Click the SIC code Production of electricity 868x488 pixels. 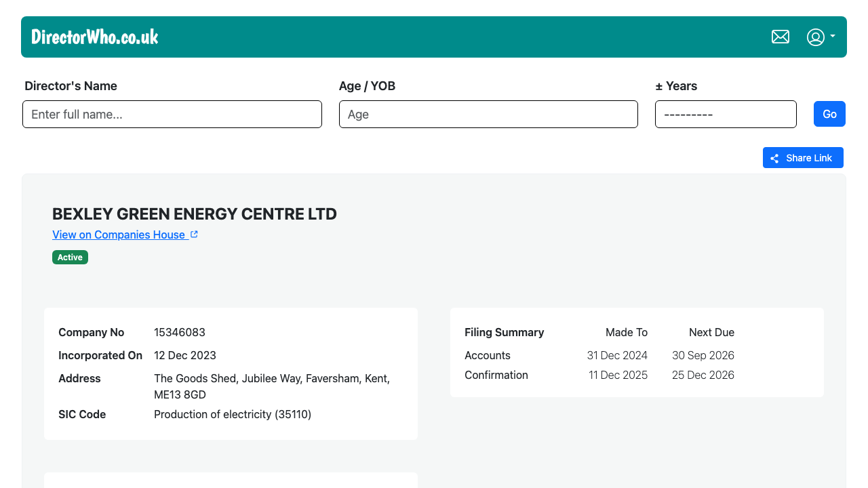pyautogui.click(x=233, y=414)
